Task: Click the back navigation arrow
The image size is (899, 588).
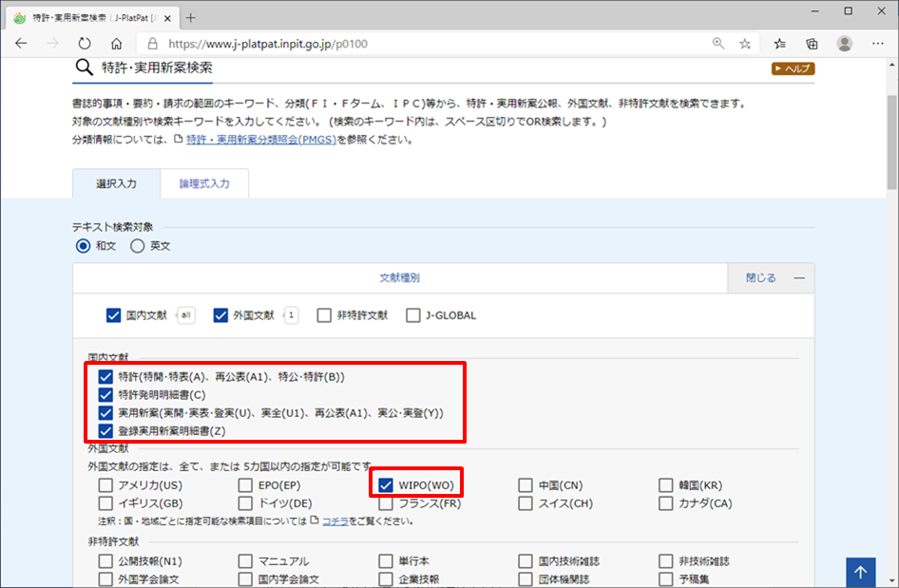Action: click(x=22, y=44)
